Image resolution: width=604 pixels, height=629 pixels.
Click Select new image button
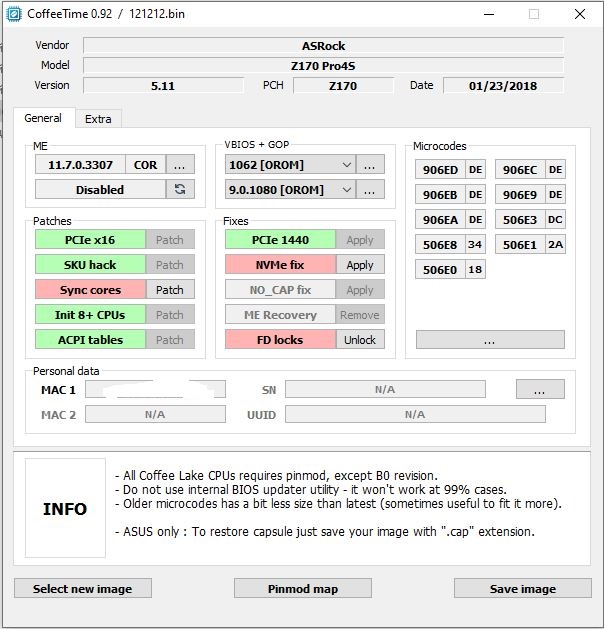click(x=83, y=588)
